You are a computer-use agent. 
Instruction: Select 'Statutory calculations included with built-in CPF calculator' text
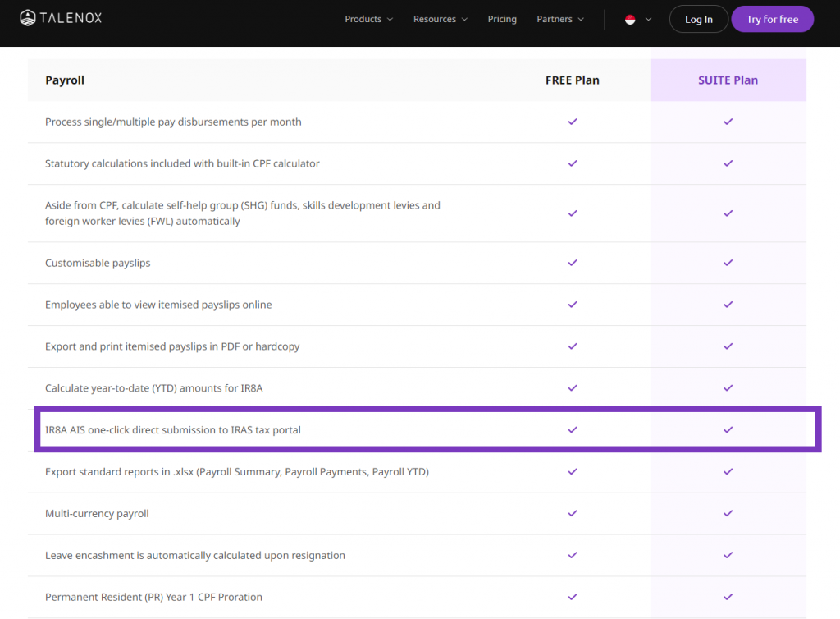182,163
